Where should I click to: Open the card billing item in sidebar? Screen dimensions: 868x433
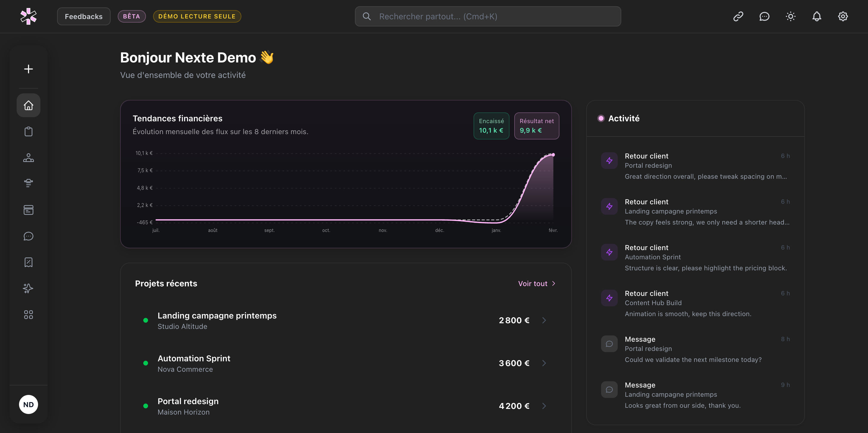coord(28,210)
